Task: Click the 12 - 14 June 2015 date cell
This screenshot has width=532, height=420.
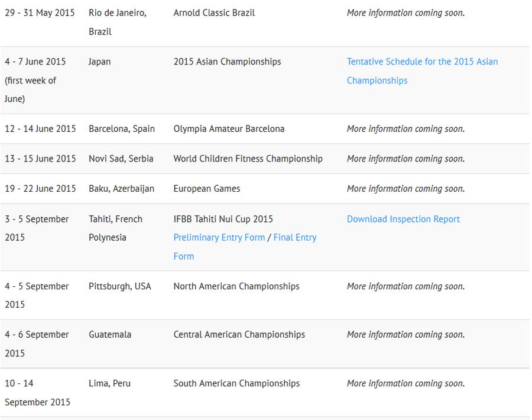Action: (x=40, y=129)
